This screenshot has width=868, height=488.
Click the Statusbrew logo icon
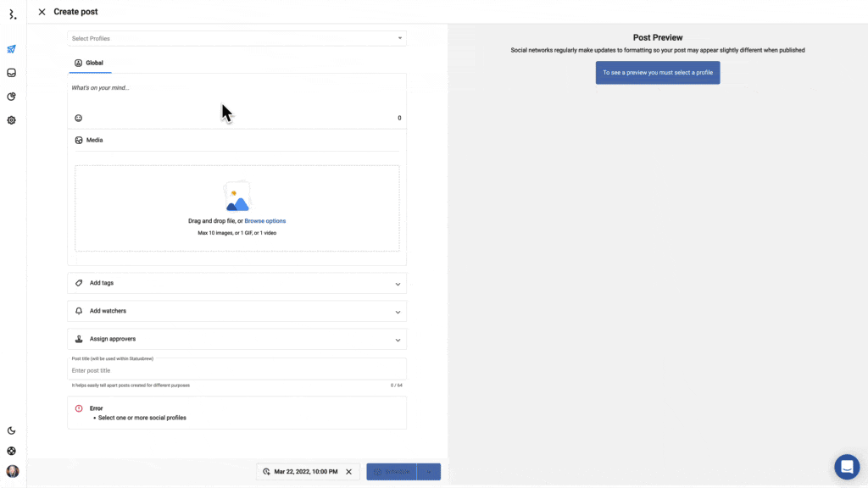tap(12, 14)
